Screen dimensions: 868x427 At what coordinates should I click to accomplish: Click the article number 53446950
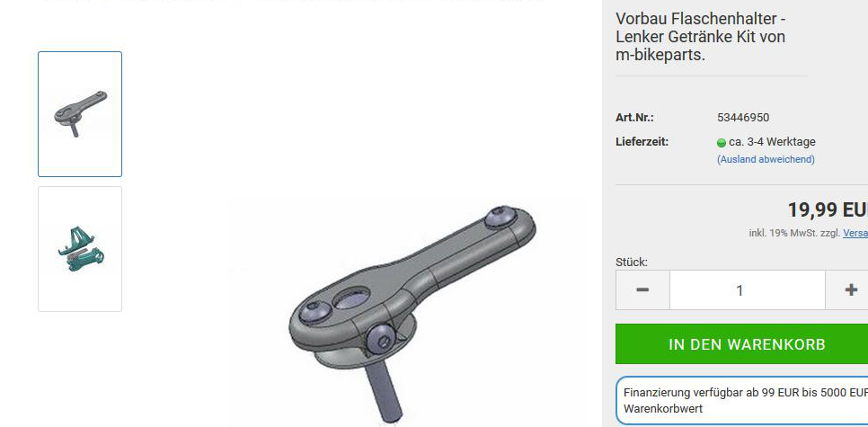click(x=743, y=118)
